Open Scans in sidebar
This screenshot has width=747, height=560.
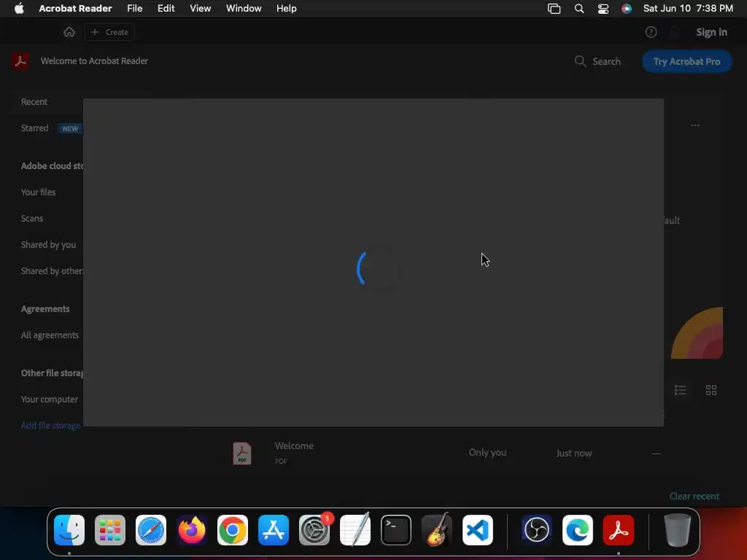point(32,218)
